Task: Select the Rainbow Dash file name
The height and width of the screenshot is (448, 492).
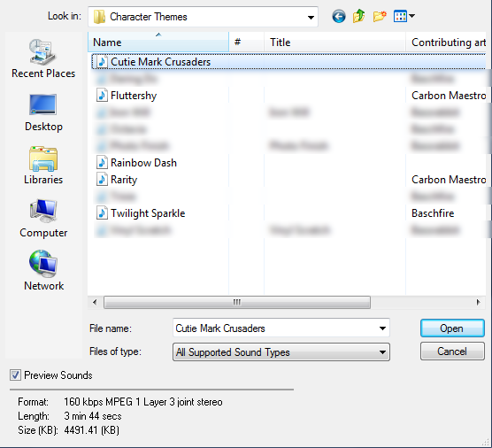Action: coord(143,163)
